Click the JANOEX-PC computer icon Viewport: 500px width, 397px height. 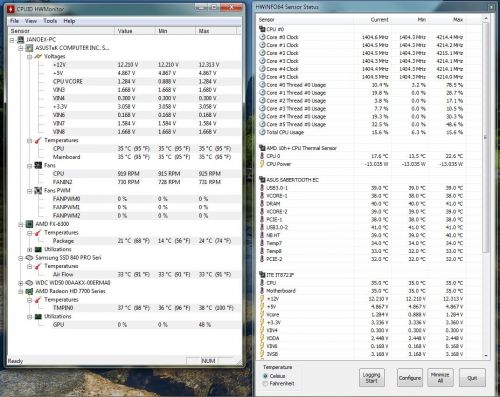(21, 40)
